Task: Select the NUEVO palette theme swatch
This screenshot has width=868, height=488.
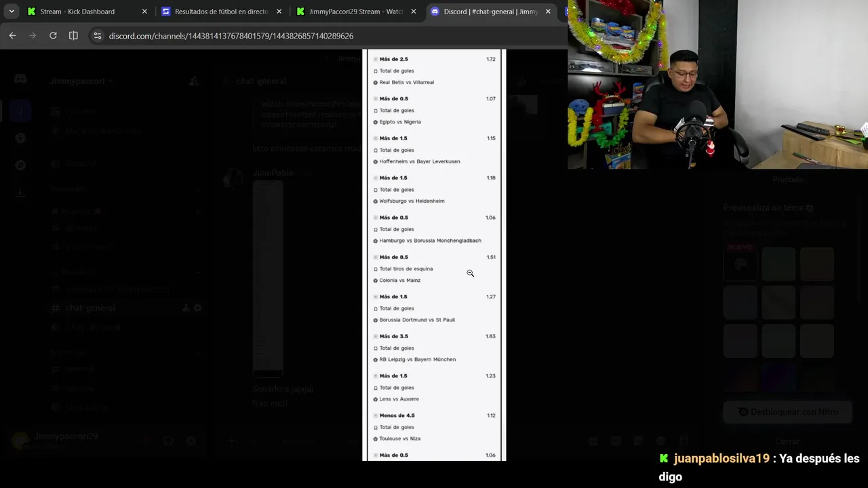Action: 740,263
